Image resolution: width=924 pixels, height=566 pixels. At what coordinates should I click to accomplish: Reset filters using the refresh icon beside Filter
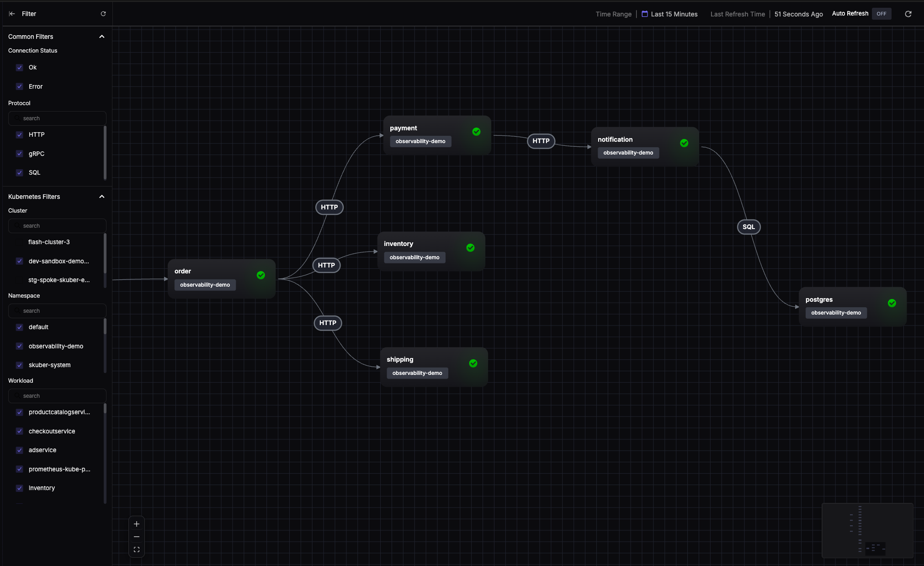(103, 14)
